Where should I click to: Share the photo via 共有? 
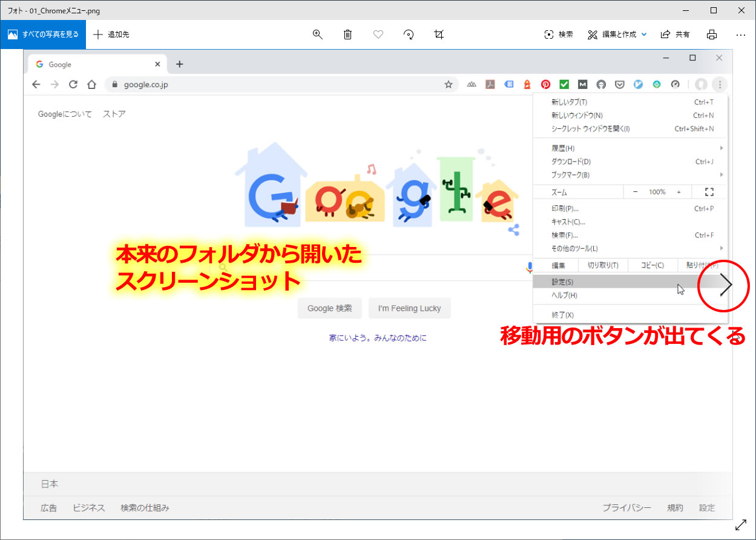[675, 35]
